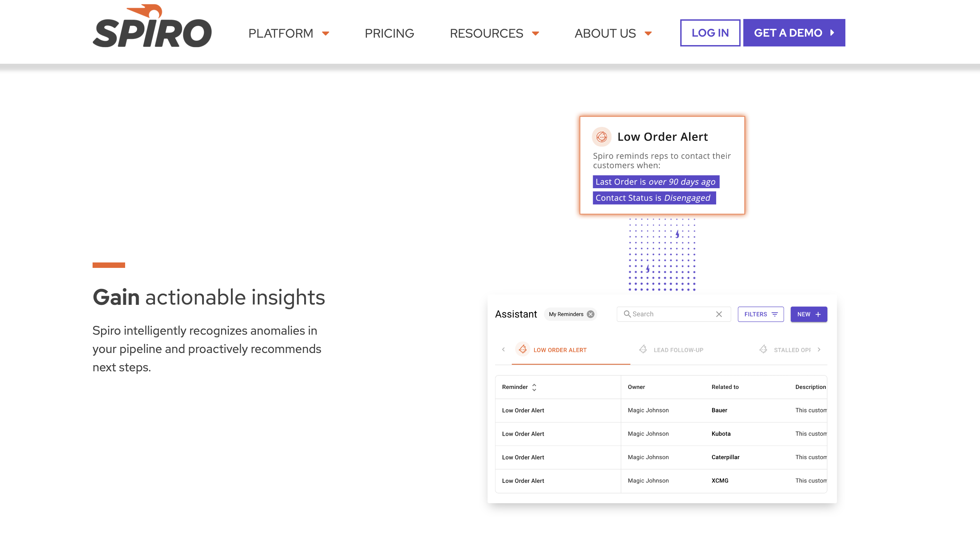Open the Low Order Alert in Caterpillar row
The width and height of the screenshot is (980, 550).
point(523,457)
